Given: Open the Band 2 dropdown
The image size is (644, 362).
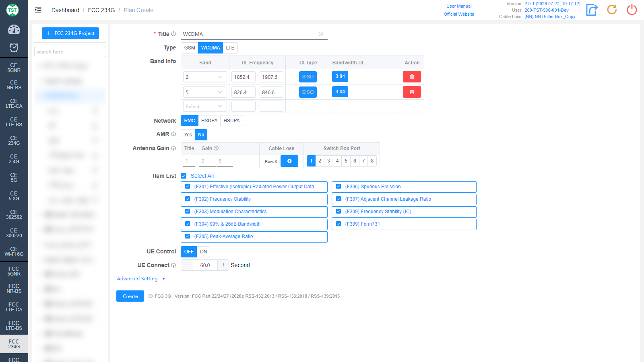Looking at the screenshot, I should click(205, 77).
